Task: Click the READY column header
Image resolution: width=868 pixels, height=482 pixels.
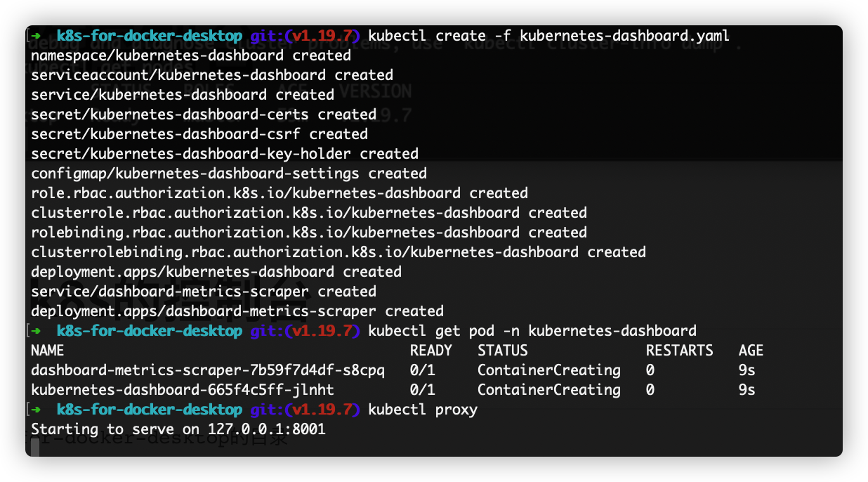Action: 430,350
